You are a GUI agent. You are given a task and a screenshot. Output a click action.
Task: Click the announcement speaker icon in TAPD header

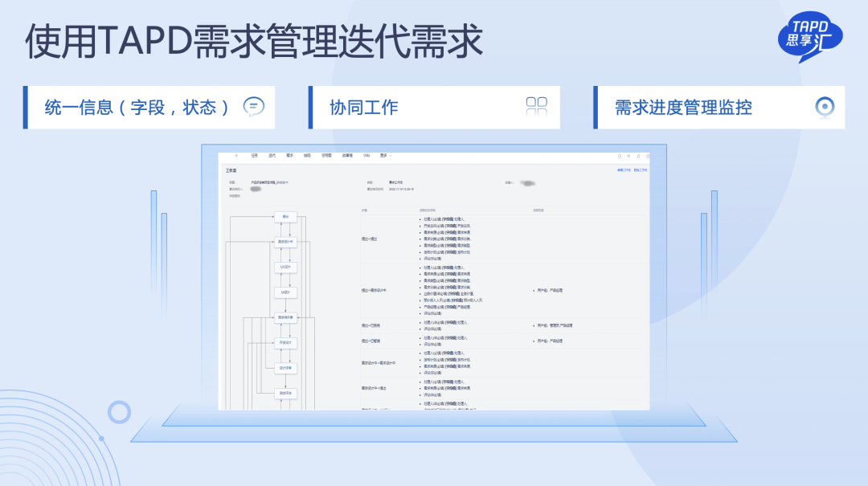tap(628, 156)
